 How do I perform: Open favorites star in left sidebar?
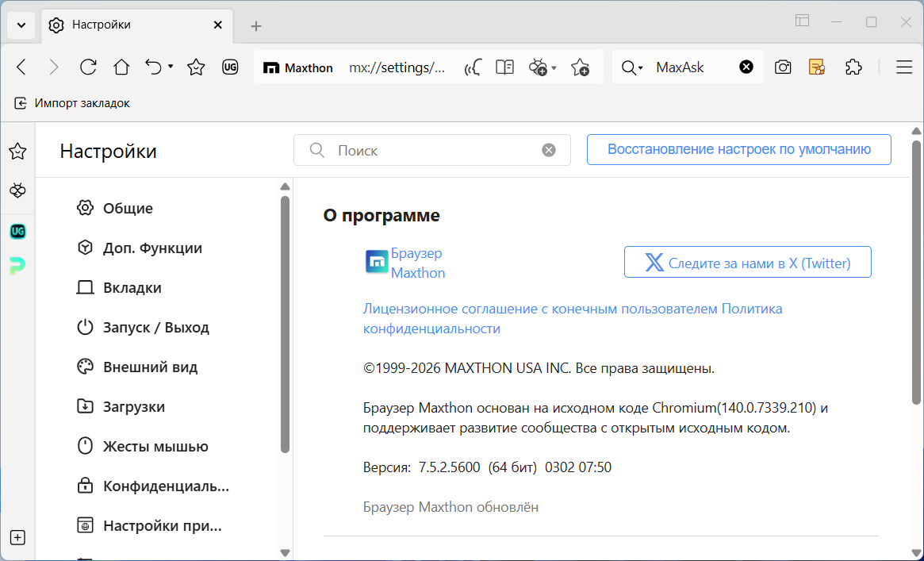[17, 152]
